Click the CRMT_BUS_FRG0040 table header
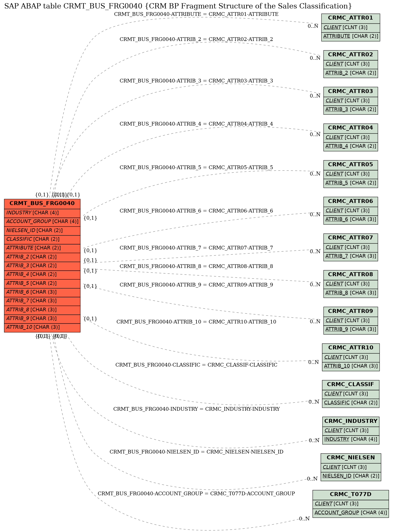The height and width of the screenshot is (532, 393). [42, 204]
